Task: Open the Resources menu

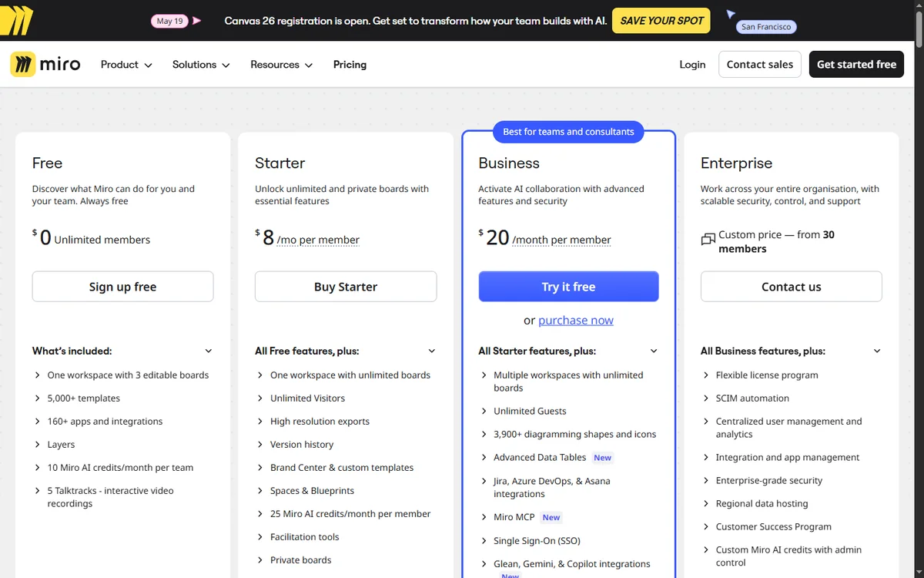Action: click(281, 65)
